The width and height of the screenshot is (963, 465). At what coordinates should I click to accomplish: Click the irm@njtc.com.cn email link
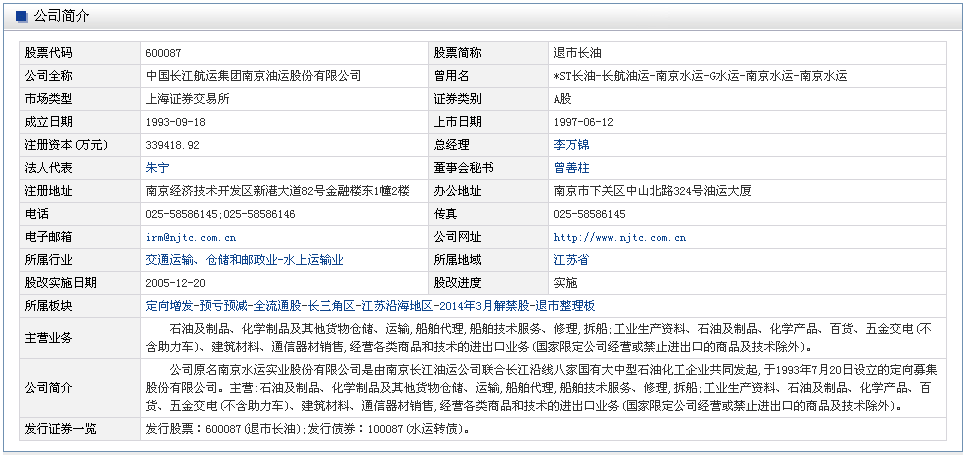[190, 237]
